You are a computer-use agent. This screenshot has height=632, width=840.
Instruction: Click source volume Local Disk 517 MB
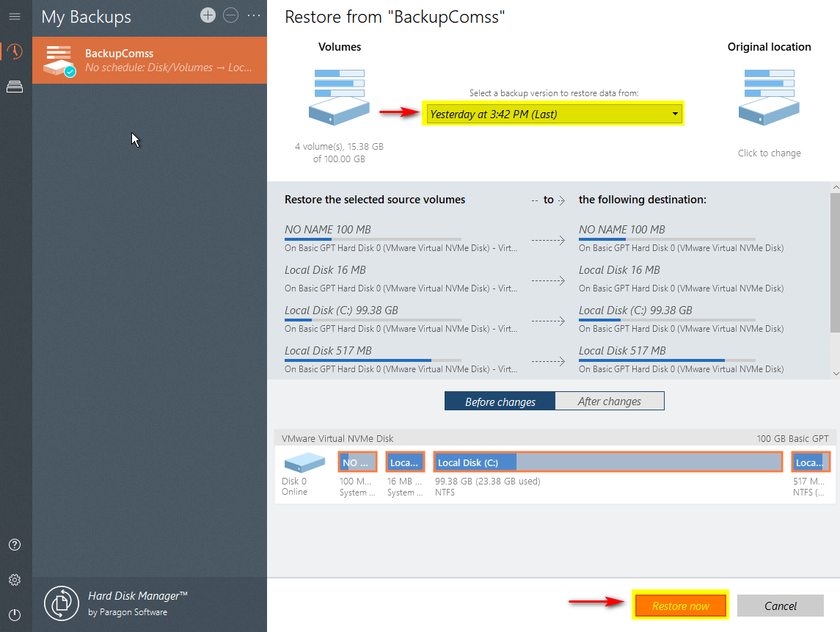[401, 359]
